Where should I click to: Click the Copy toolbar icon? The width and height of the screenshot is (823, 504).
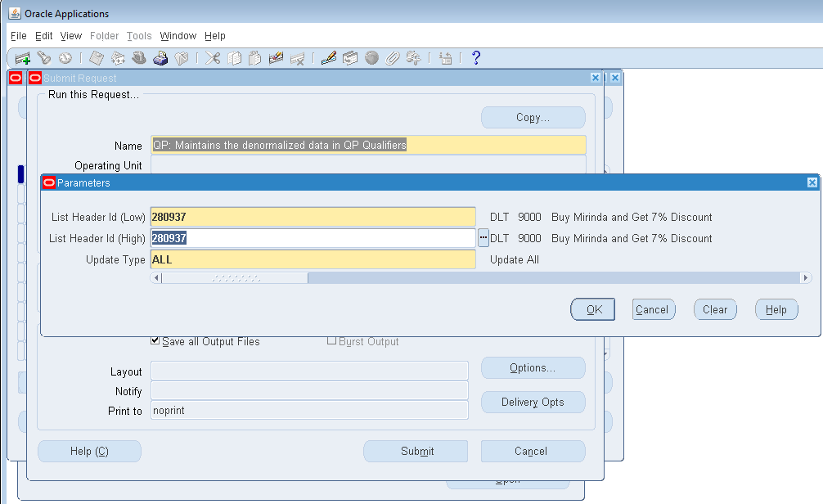click(x=234, y=58)
